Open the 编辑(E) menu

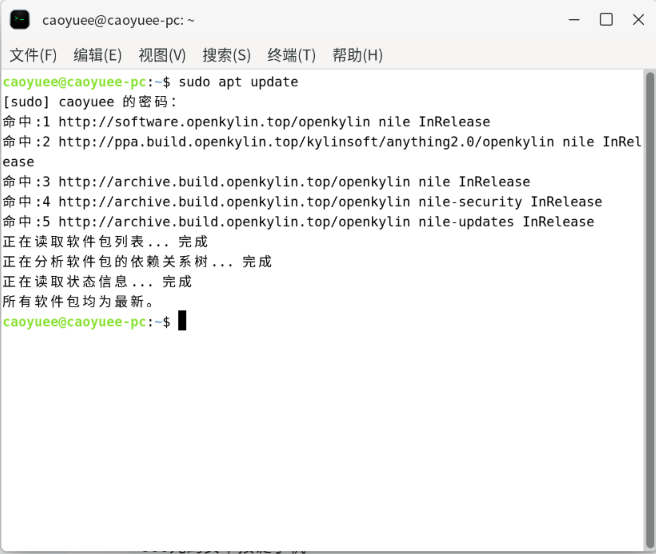(97, 55)
